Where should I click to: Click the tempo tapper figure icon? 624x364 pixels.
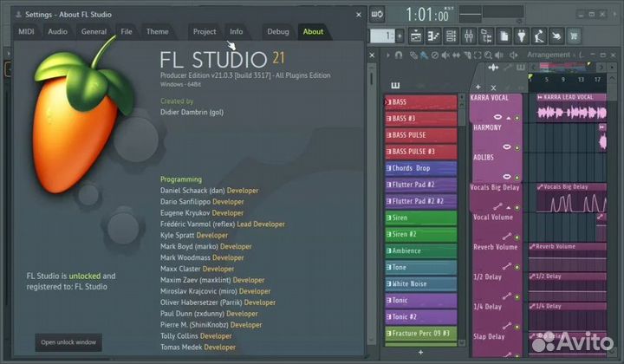[x=539, y=36]
